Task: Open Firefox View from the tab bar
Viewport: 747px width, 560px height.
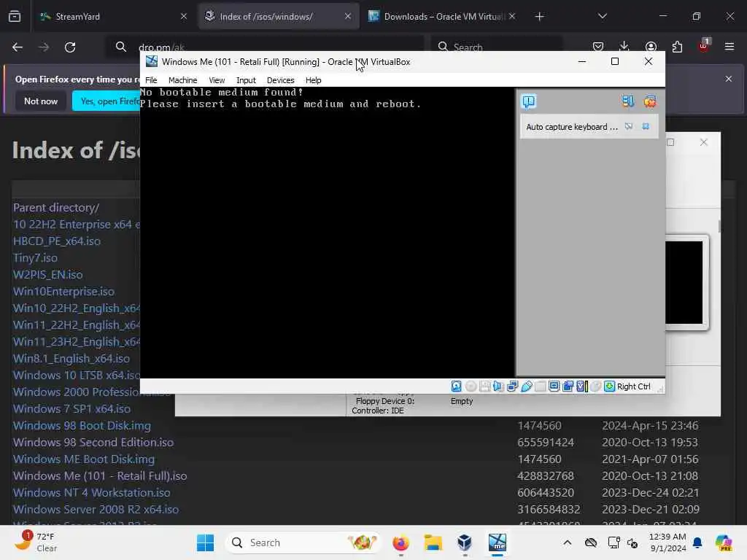Action: 15,17
